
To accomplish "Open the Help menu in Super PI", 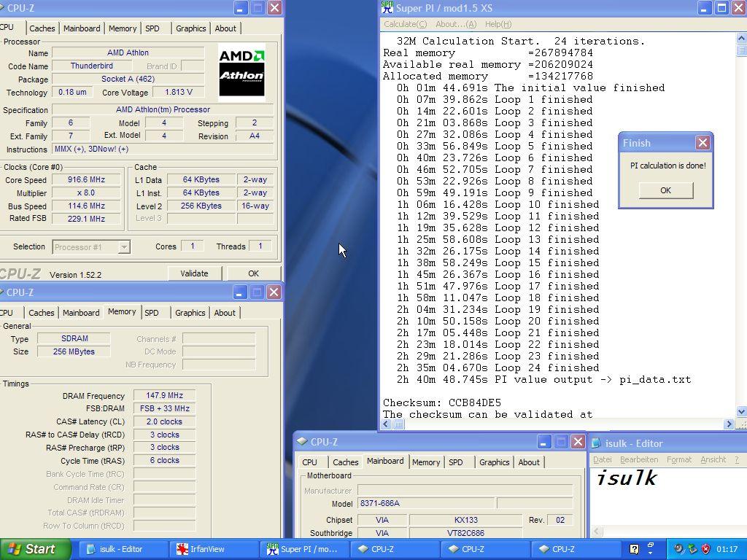I will (498, 24).
